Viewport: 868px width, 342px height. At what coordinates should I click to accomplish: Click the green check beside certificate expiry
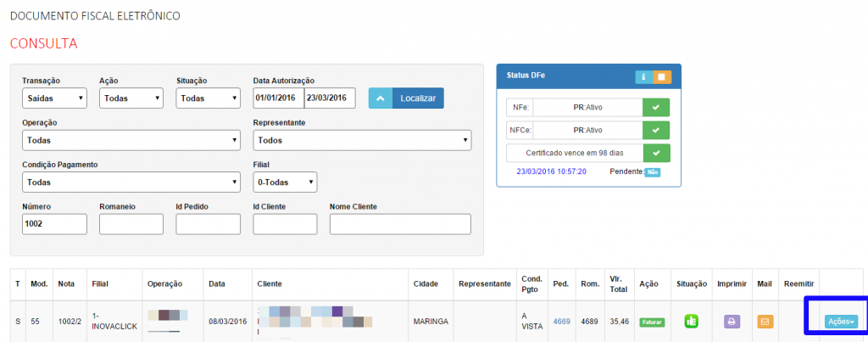(x=656, y=153)
